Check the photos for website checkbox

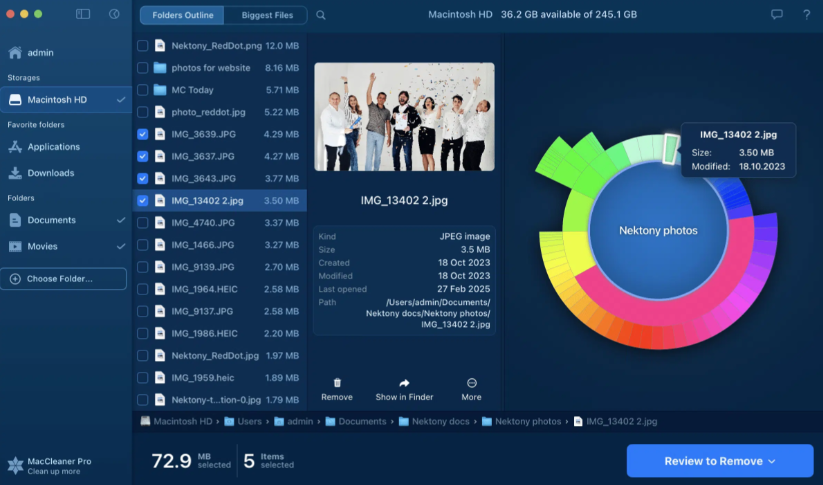click(x=142, y=68)
